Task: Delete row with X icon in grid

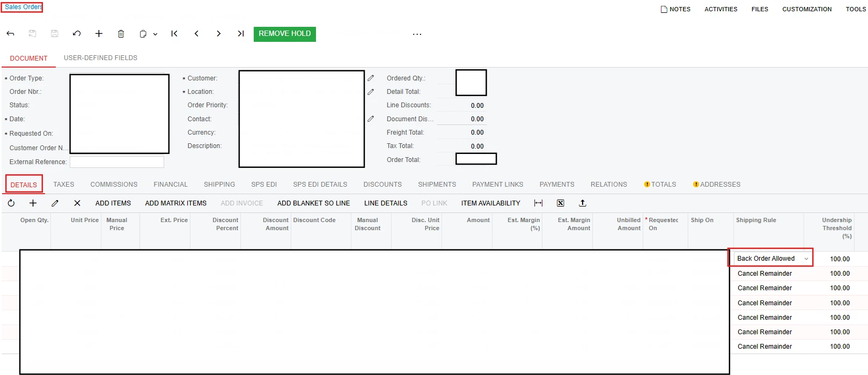Action: [77, 203]
